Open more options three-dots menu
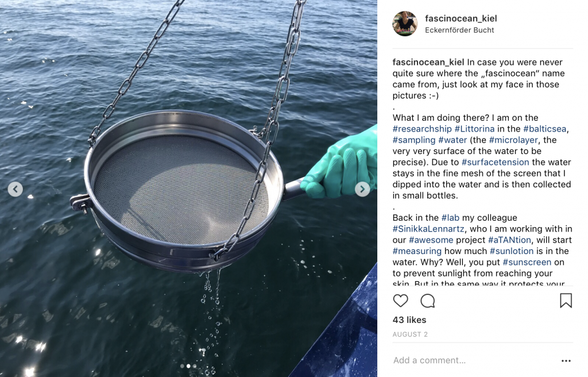This screenshot has width=588, height=377. tap(566, 360)
